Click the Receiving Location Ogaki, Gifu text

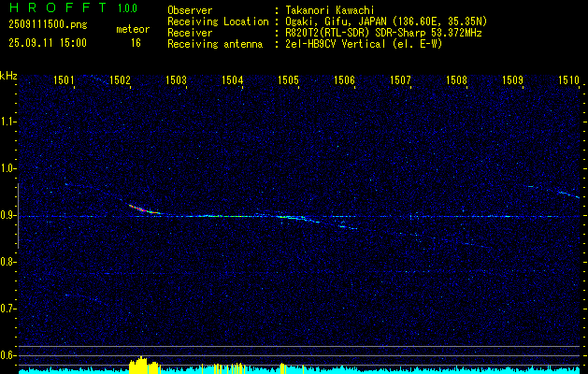[x=386, y=22]
